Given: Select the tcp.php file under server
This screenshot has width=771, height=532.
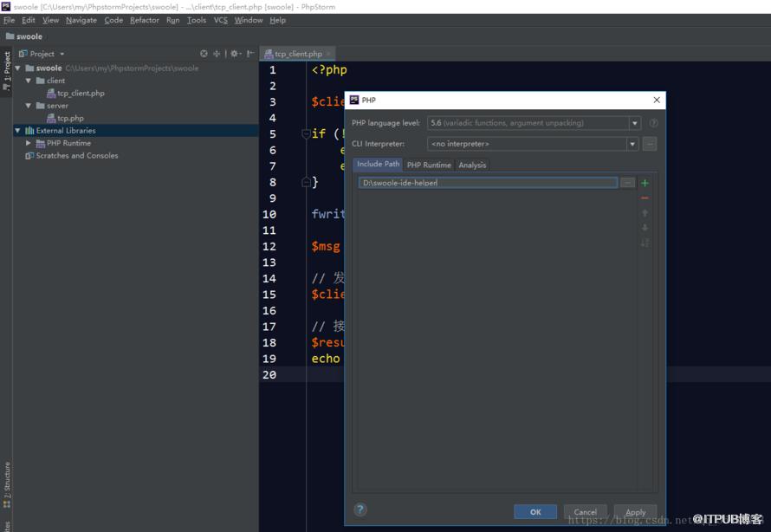Looking at the screenshot, I should tap(65, 118).
